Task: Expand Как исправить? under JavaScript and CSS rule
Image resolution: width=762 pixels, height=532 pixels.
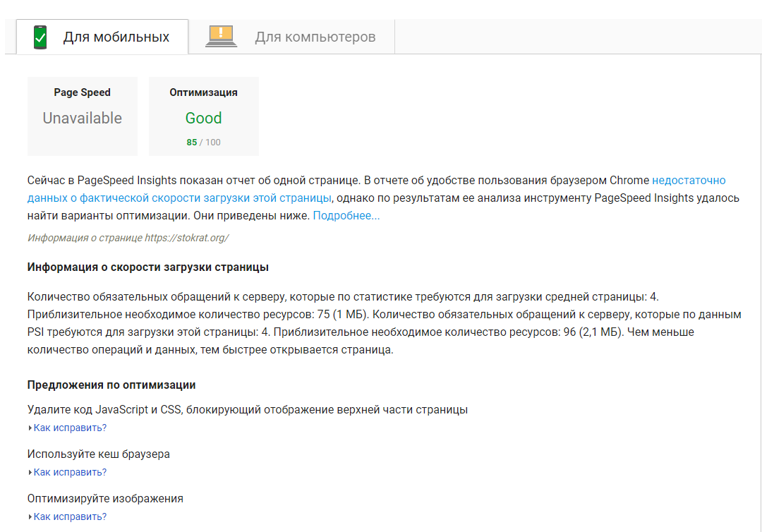Action: click(70, 428)
